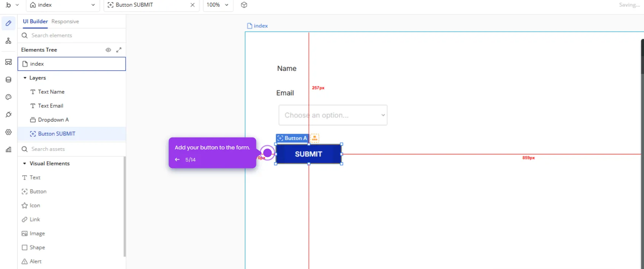Select Text Name layer

72,92
